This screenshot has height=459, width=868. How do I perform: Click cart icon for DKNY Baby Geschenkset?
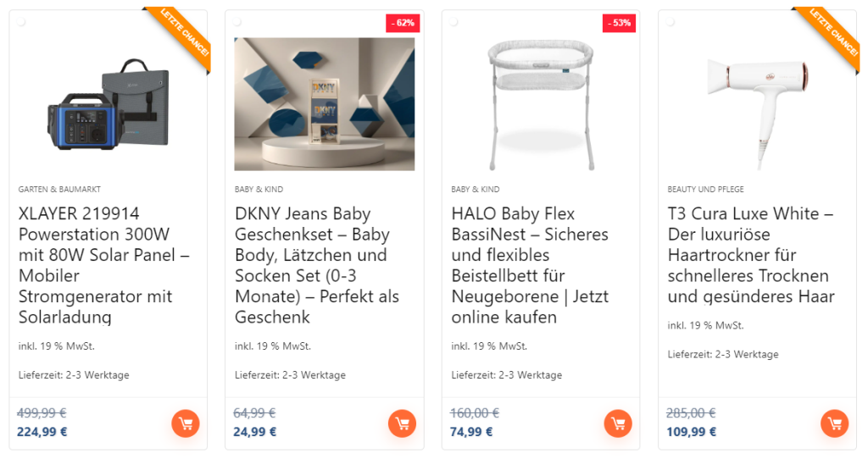click(x=401, y=423)
